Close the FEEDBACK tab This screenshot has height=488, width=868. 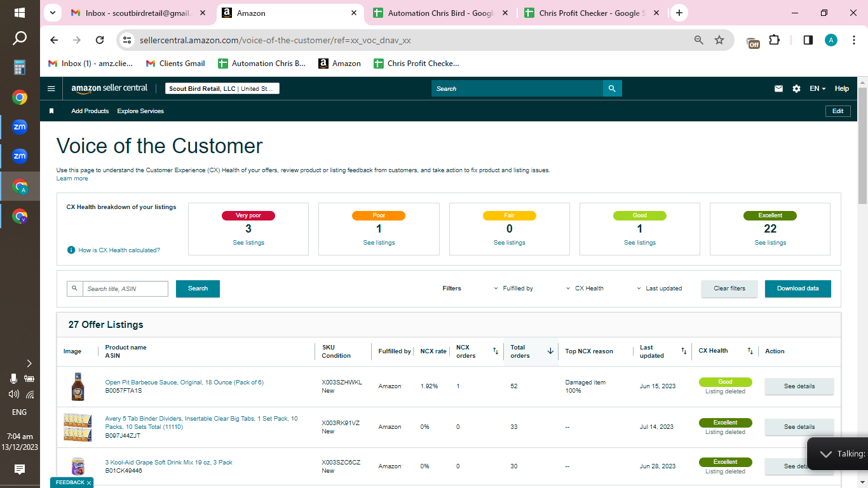click(x=89, y=483)
